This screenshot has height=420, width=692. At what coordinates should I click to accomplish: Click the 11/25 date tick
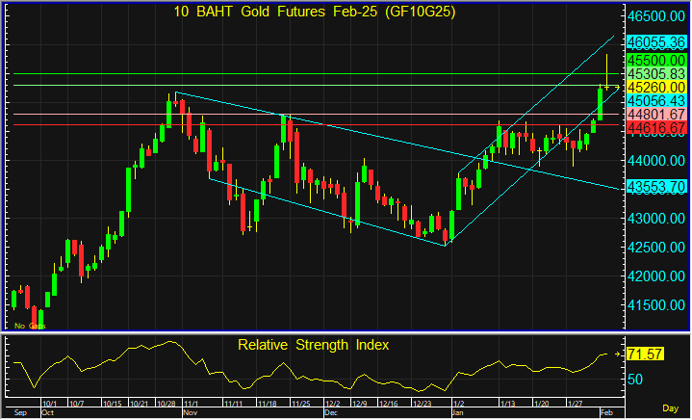pos(301,404)
